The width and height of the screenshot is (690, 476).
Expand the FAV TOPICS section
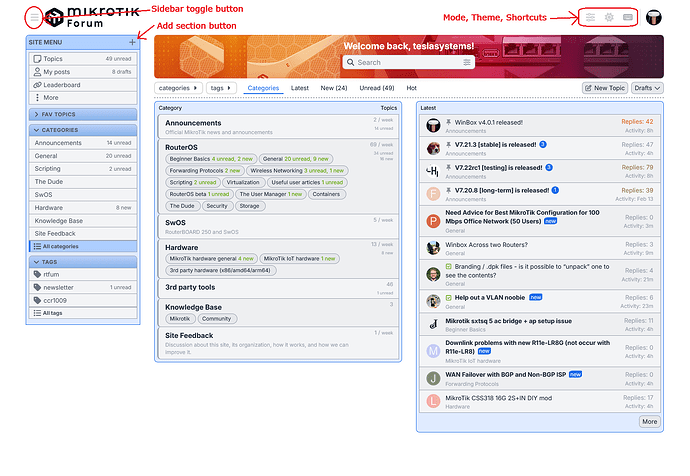[x=83, y=114]
